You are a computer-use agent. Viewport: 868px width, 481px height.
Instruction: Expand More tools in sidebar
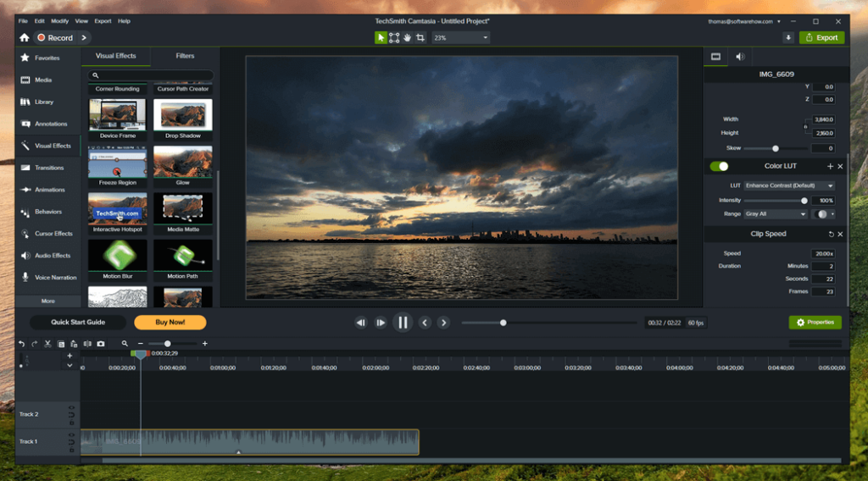(48, 301)
